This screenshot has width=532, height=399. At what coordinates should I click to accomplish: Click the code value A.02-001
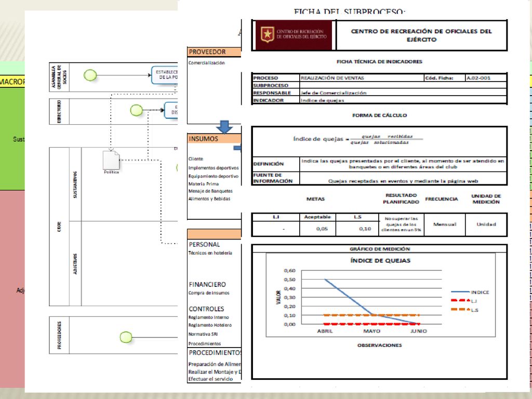478,78
